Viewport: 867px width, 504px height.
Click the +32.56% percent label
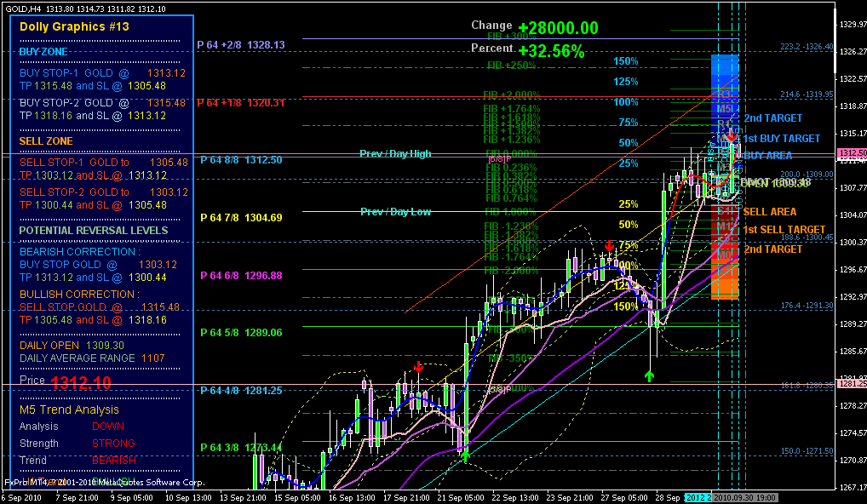click(x=550, y=51)
